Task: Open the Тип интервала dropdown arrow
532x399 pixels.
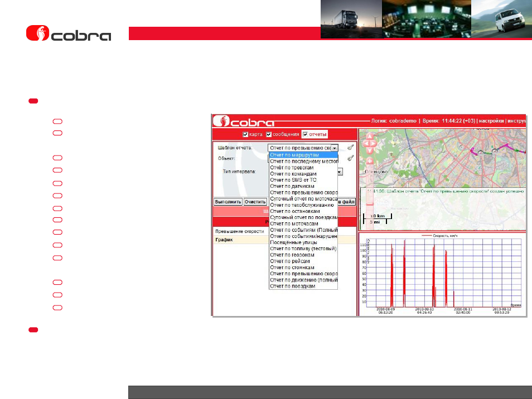Action: pyautogui.click(x=339, y=172)
